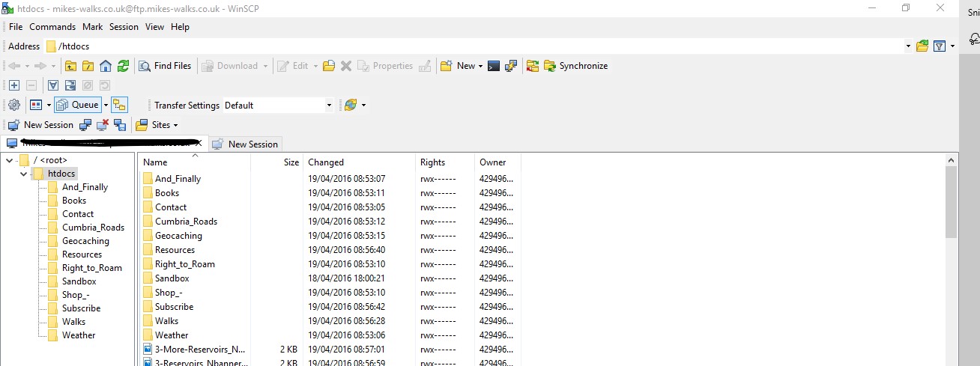
Task: Disconnect session icon with red X
Action: click(103, 125)
